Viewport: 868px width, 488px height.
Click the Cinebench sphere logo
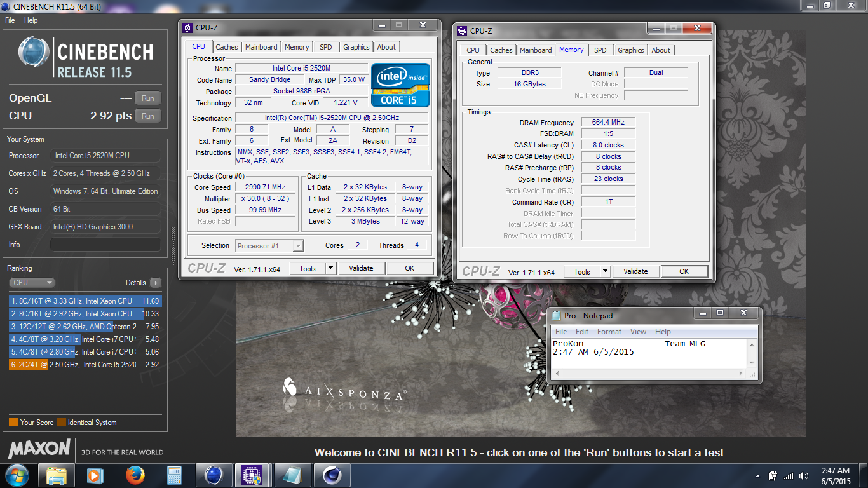click(34, 52)
